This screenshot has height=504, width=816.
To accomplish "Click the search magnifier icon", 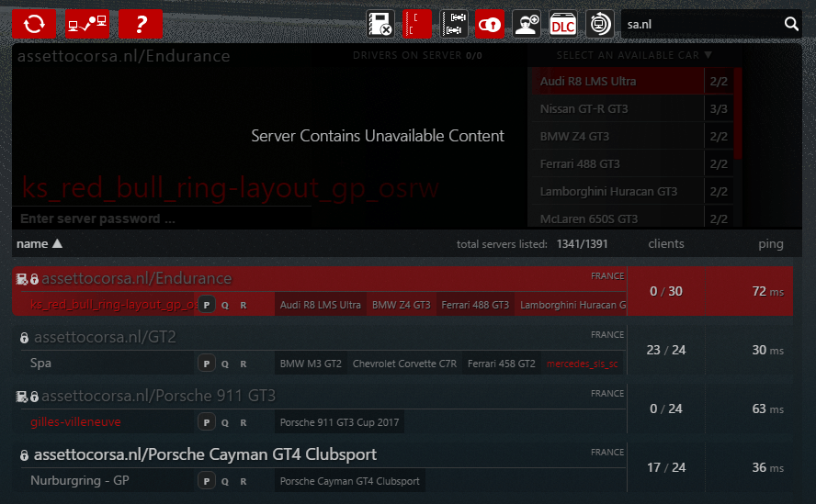I will [791, 24].
